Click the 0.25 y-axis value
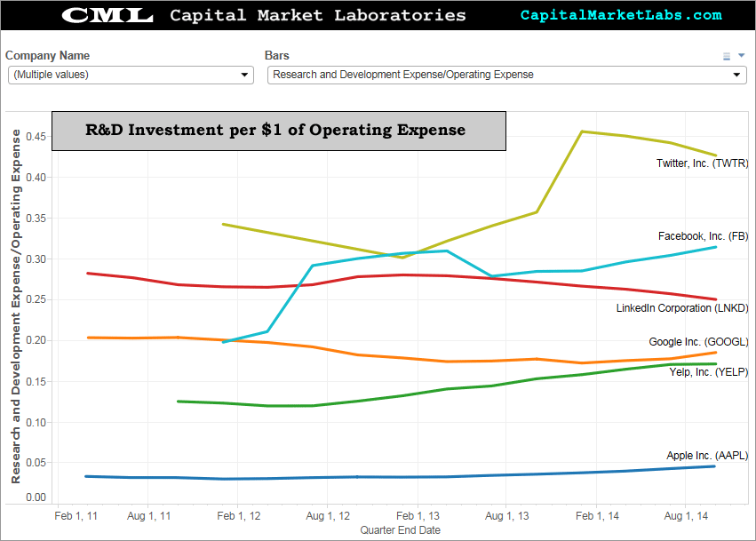Screen dimensions: 756x541 pos(36,299)
